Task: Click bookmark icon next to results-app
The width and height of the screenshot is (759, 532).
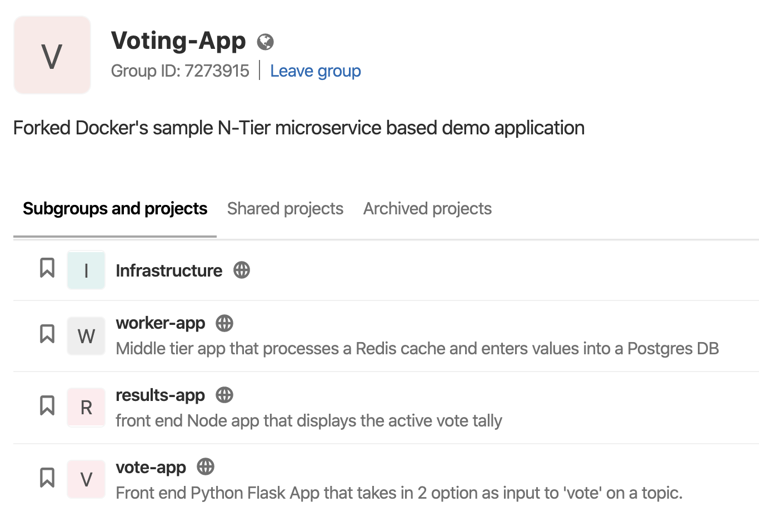Action: [x=47, y=405]
